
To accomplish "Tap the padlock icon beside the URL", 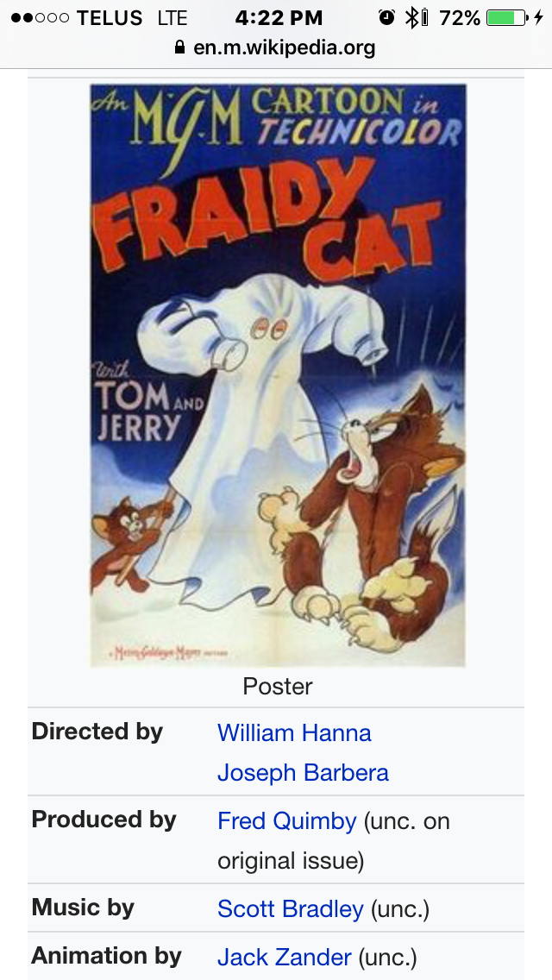I will coord(179,47).
